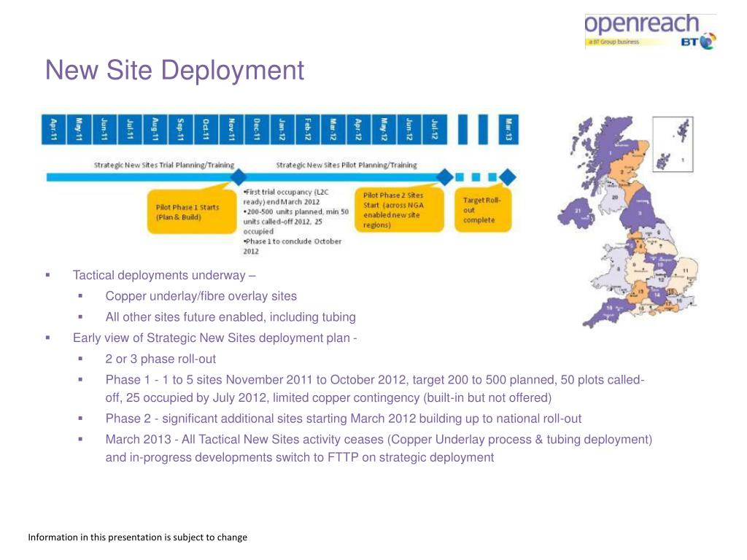This screenshot has height=560, width=747.
Task: Click the "Pilot Phase 2 Sites Start" callout
Action: click(399, 209)
